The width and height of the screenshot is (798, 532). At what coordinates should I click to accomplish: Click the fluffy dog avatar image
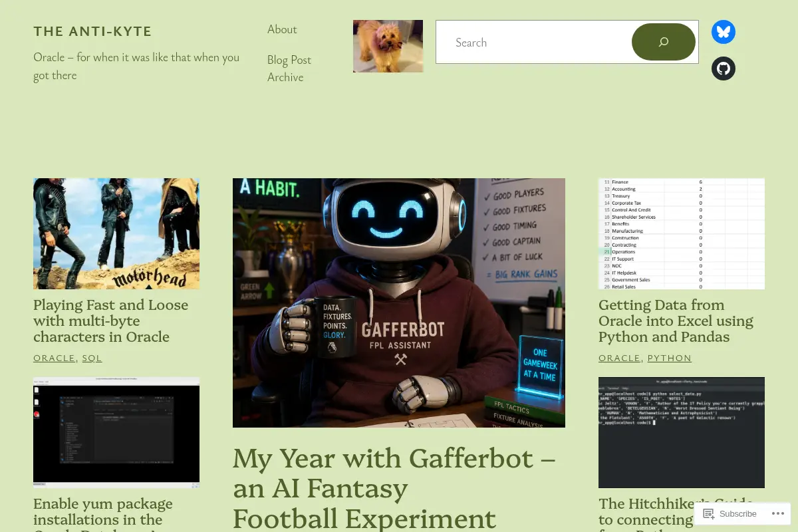pyautogui.click(x=388, y=46)
